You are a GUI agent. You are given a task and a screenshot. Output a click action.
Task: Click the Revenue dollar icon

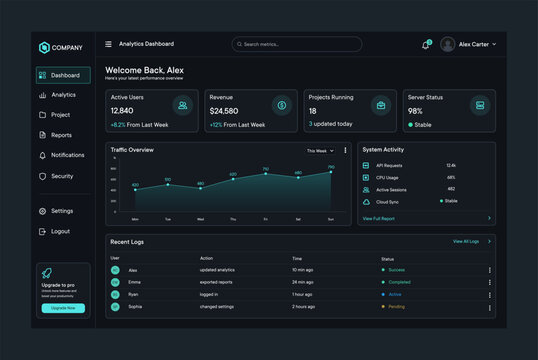click(282, 105)
